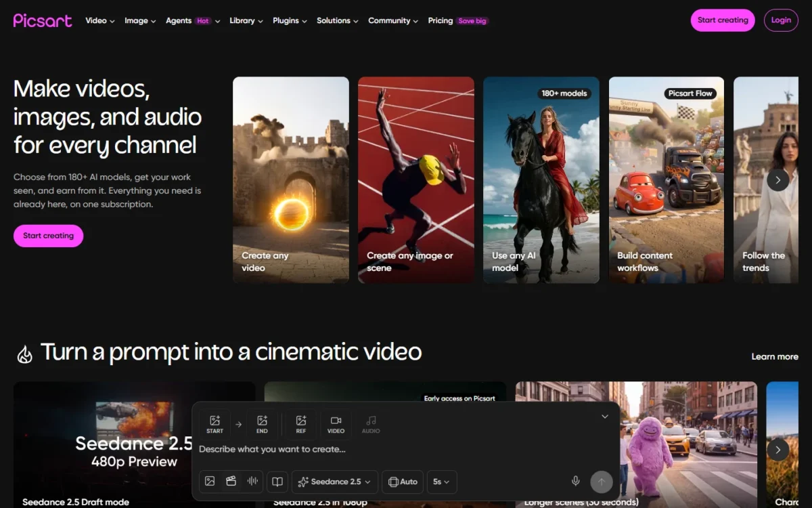Viewport: 812px width, 508px height.
Task: Click the Save big badge
Action: click(472, 21)
